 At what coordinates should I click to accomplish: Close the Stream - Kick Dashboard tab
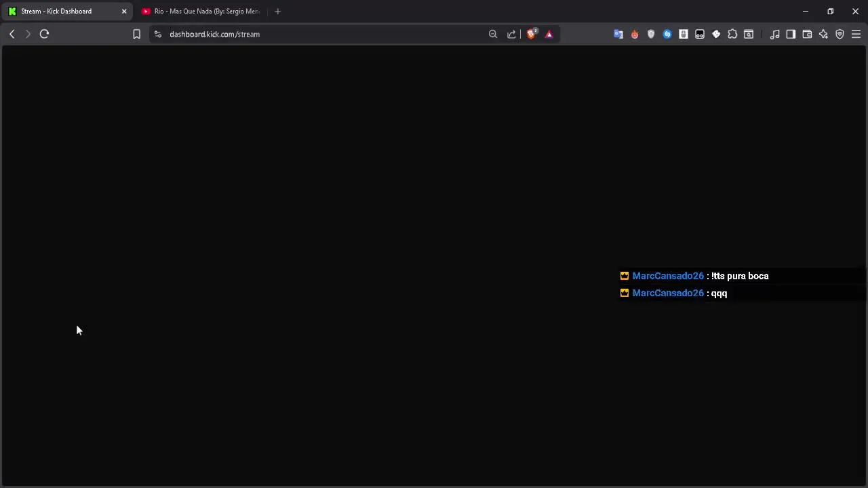[x=124, y=12]
